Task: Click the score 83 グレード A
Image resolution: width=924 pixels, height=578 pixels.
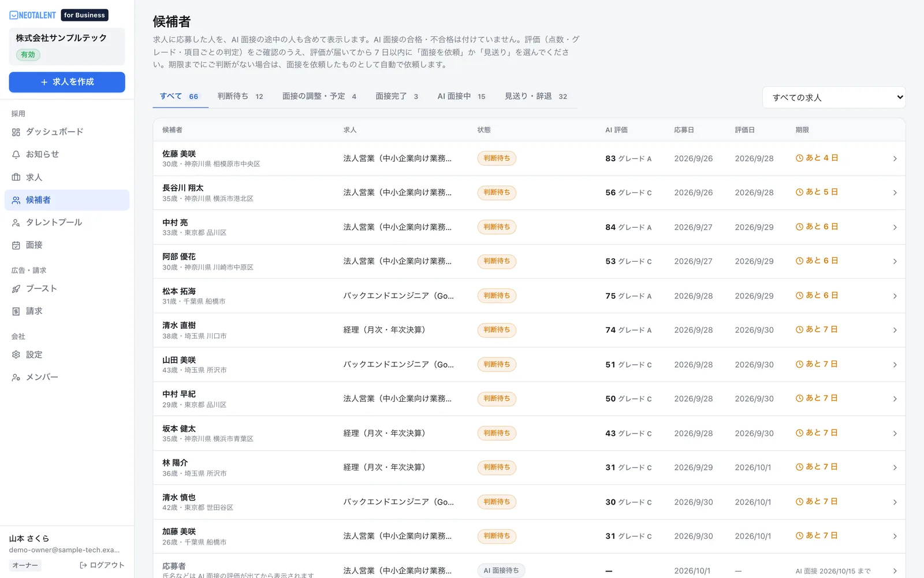Action: (628, 158)
